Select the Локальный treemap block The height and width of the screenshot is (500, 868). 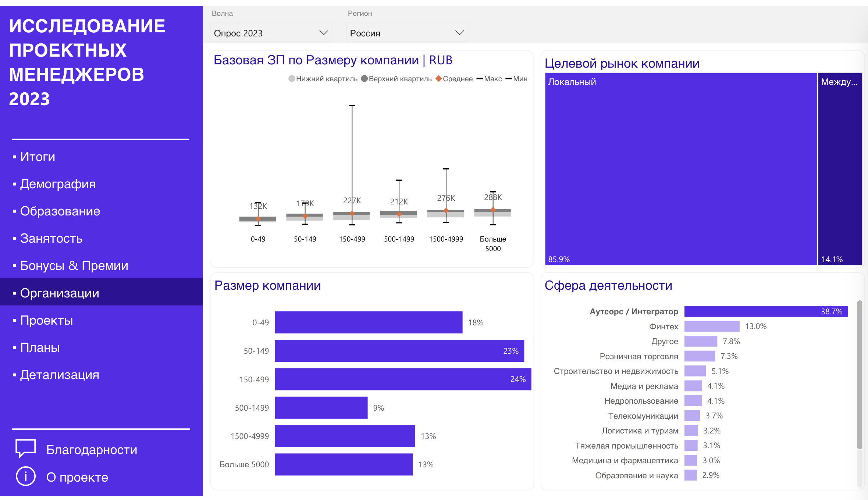681,169
